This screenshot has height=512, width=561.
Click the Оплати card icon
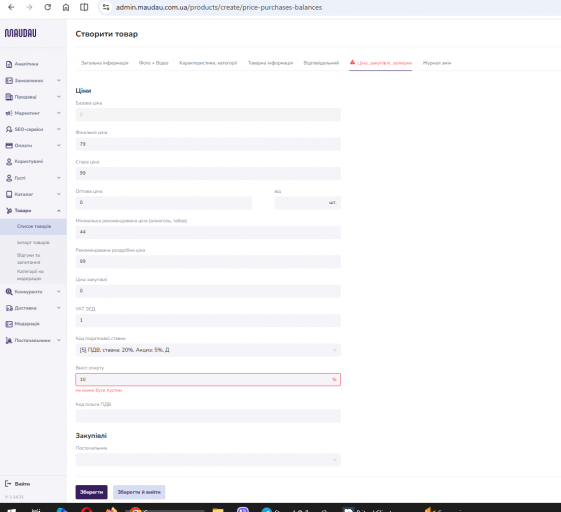point(9,146)
